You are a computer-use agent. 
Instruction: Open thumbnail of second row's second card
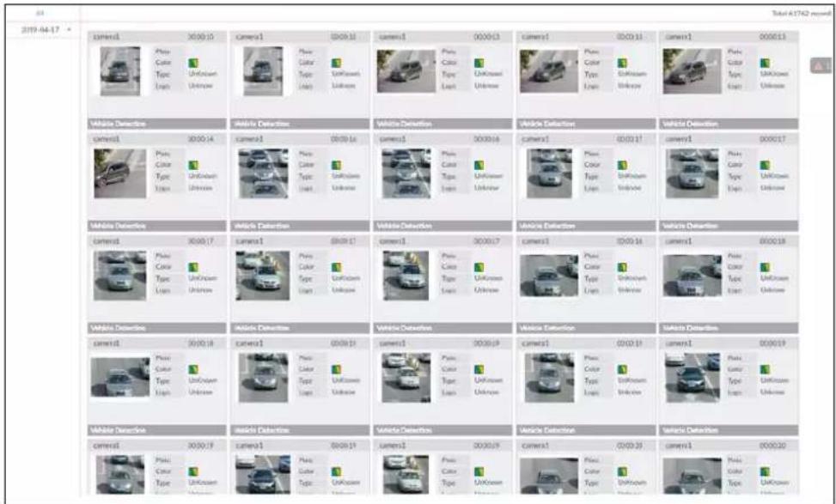pos(264,173)
